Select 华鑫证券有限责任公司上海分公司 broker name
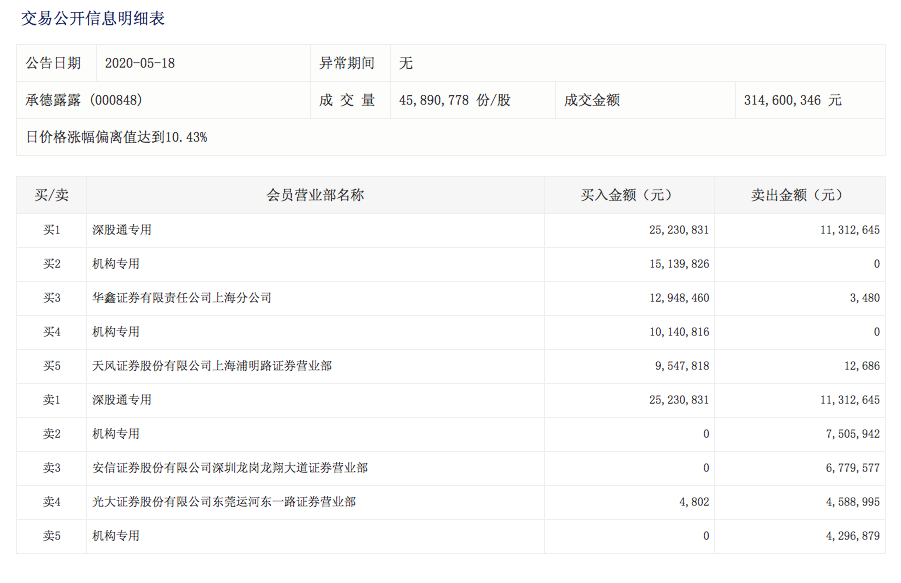Viewport: 901px width, 583px height. click(182, 298)
